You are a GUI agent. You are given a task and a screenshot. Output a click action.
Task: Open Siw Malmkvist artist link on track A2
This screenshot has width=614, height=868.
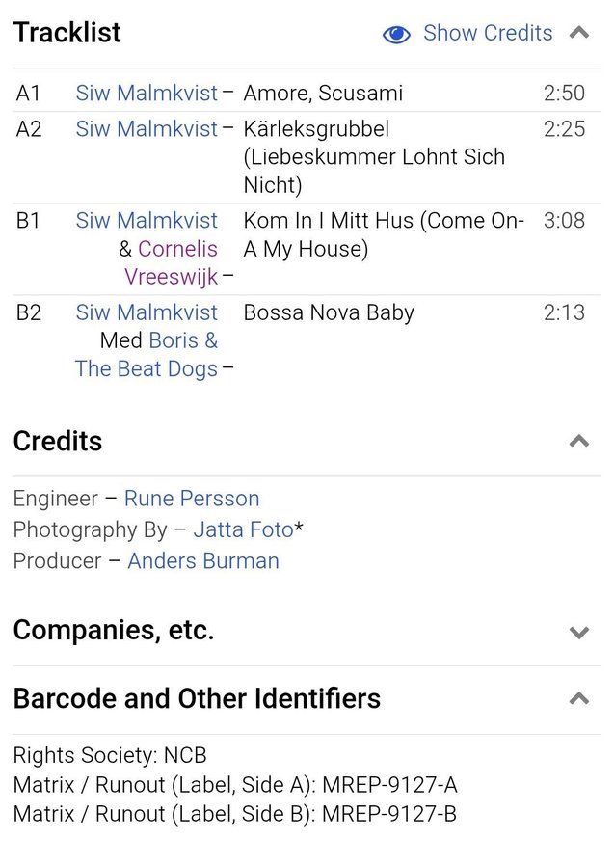[x=147, y=129]
